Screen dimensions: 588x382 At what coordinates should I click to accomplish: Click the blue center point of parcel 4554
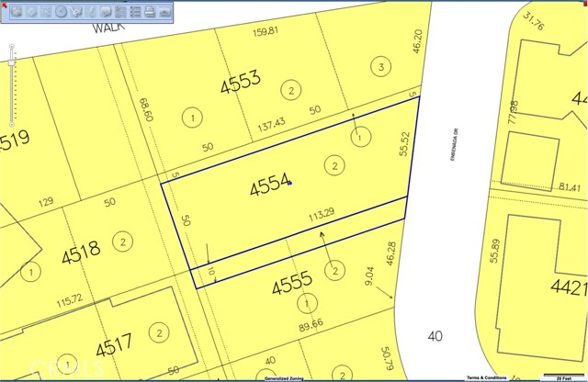[x=289, y=183]
